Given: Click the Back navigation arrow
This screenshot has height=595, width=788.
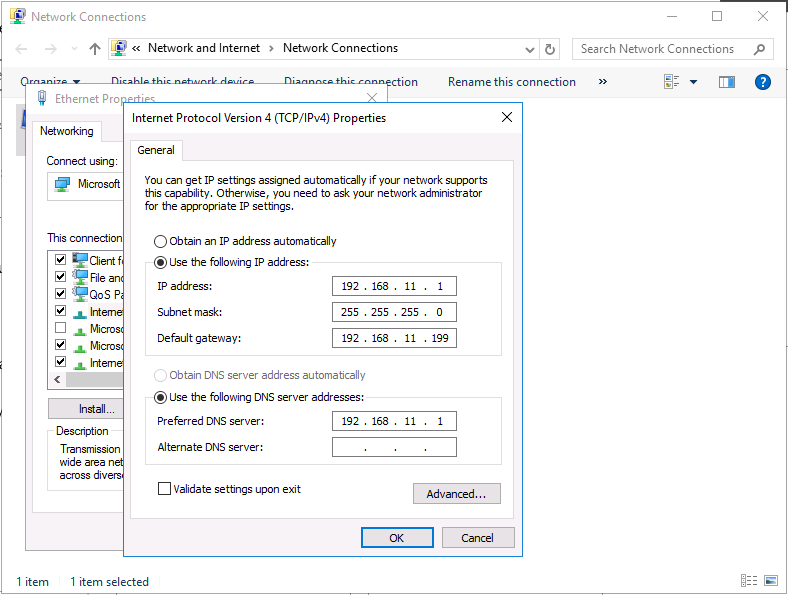Looking at the screenshot, I should (22, 49).
